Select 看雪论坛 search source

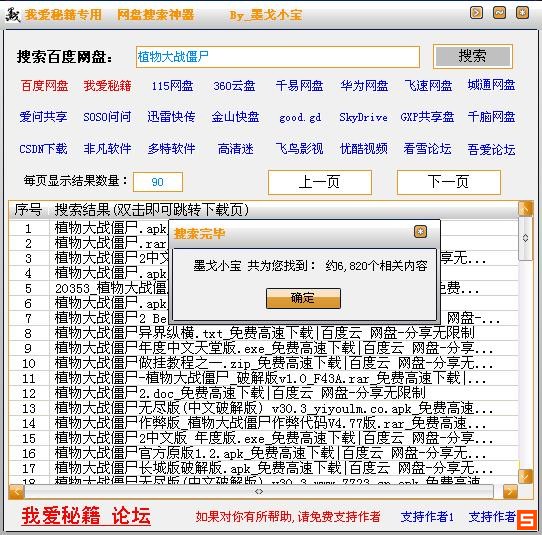(x=427, y=149)
